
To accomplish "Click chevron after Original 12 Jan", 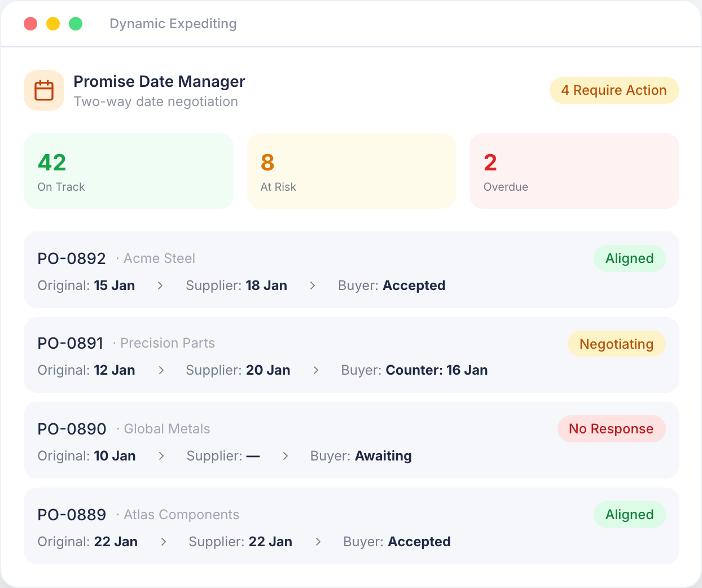I will click(161, 370).
